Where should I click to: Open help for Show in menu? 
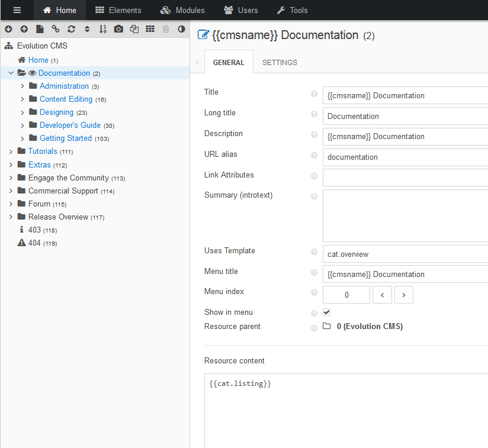314,313
